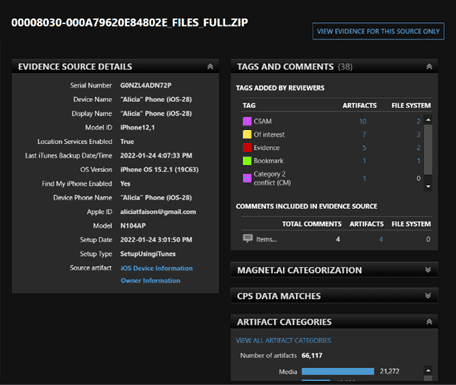Open Evidence artifacts count 5
This screenshot has width=456, height=385.
pyautogui.click(x=364, y=148)
